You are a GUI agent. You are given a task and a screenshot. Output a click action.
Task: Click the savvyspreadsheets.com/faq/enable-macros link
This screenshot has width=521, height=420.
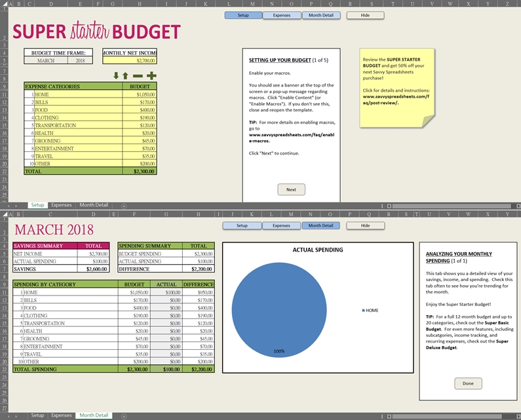click(292, 138)
